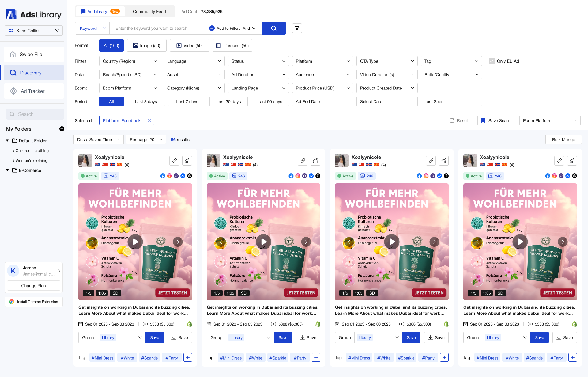588x377 pixels.
Task: Click the Bulk Mange button
Action: point(563,139)
